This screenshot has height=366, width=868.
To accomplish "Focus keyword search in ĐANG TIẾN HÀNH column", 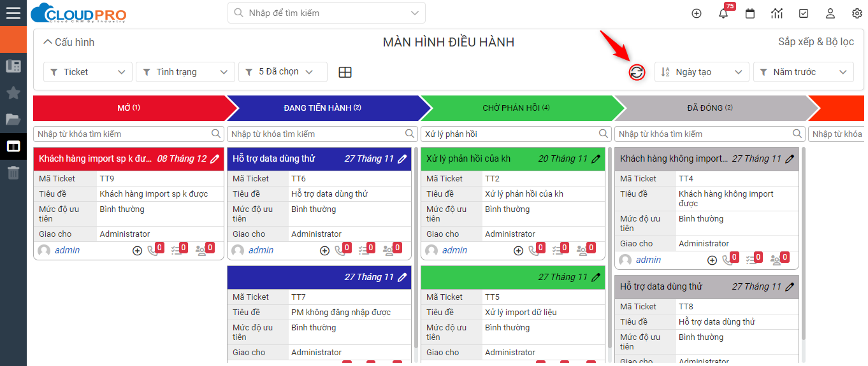I will tap(322, 134).
